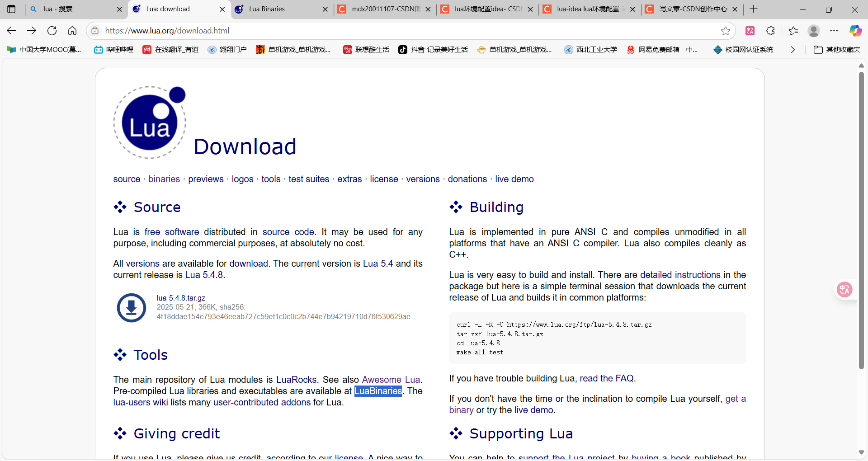This screenshot has width=868, height=461.
Task: Click the forward navigation arrow
Action: 32,30
